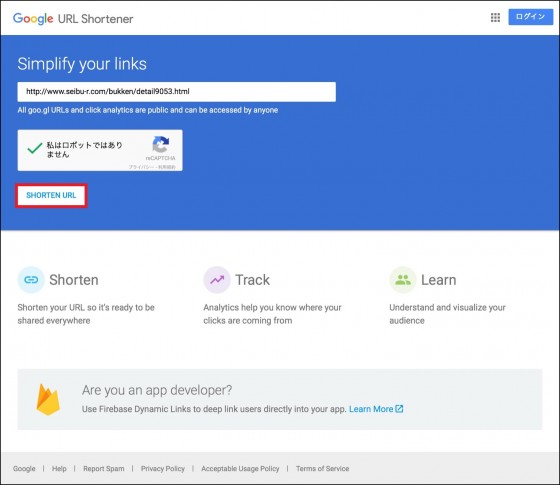Open the Google apps grid icon
Screen dimensions: 560x485
tap(495, 18)
